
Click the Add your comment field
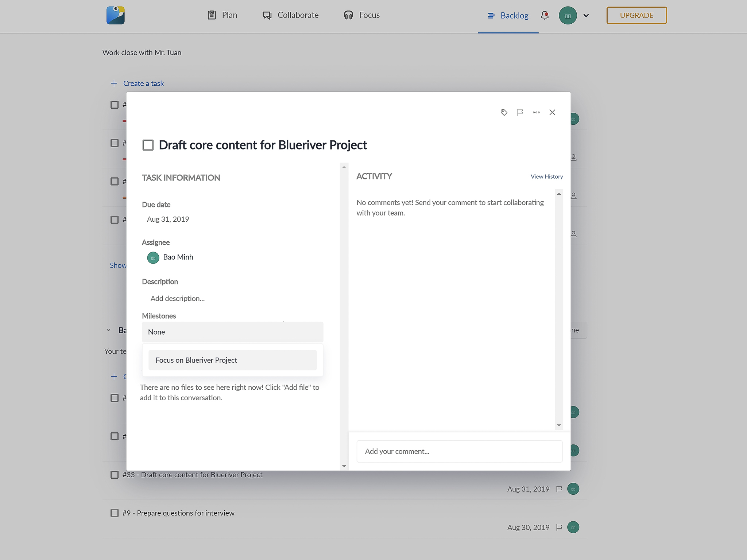pos(459,451)
